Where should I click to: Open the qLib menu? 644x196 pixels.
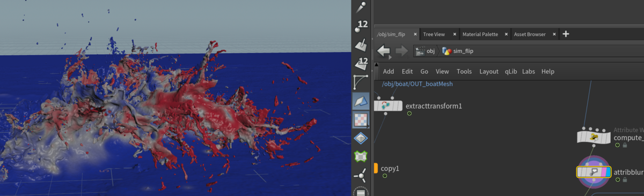click(x=510, y=71)
